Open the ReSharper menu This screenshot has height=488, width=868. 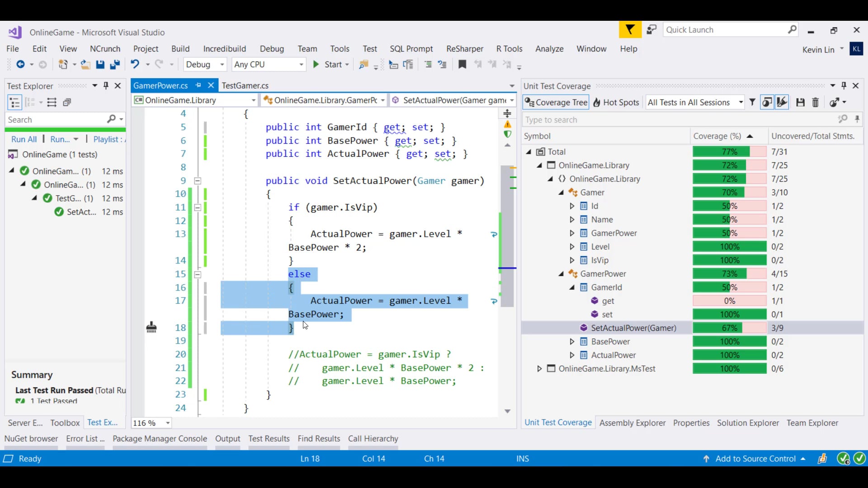tap(464, 49)
